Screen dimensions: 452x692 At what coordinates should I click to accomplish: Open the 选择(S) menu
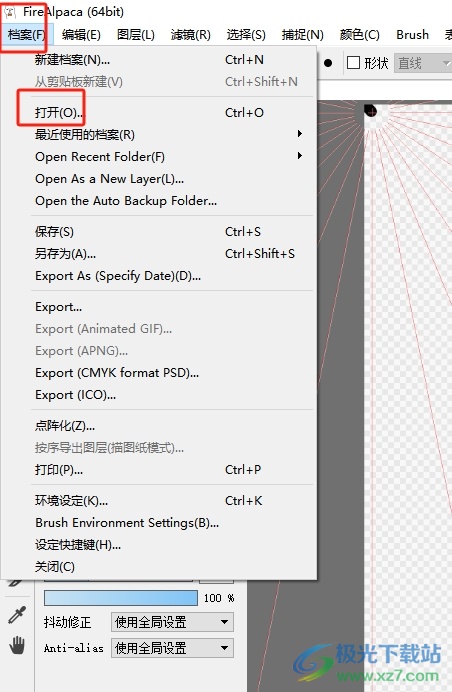click(x=246, y=34)
